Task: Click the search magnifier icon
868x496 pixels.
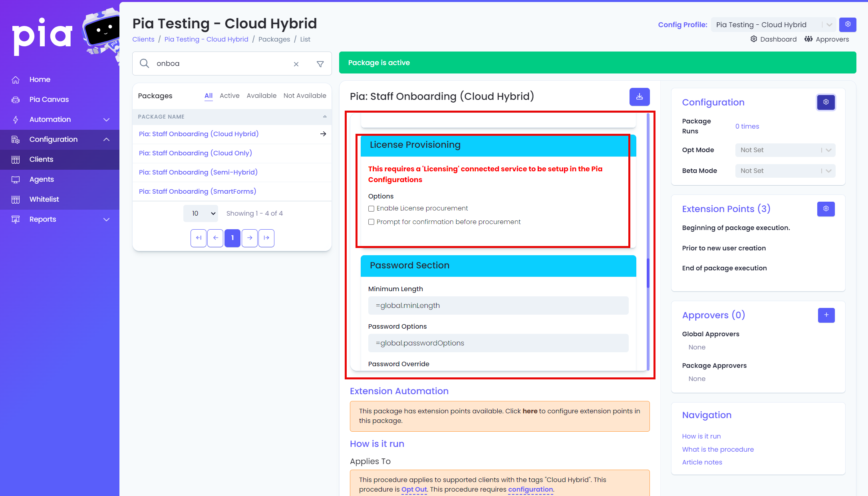Action: pos(145,63)
